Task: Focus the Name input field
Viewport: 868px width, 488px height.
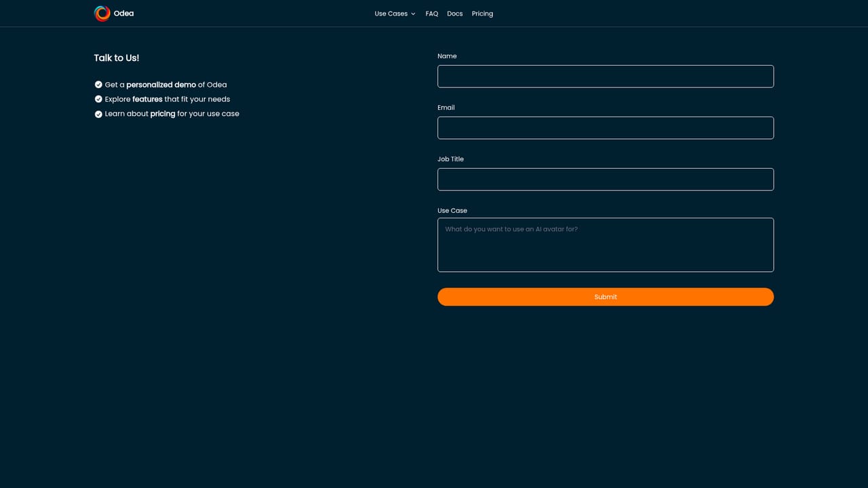Action: click(x=606, y=77)
